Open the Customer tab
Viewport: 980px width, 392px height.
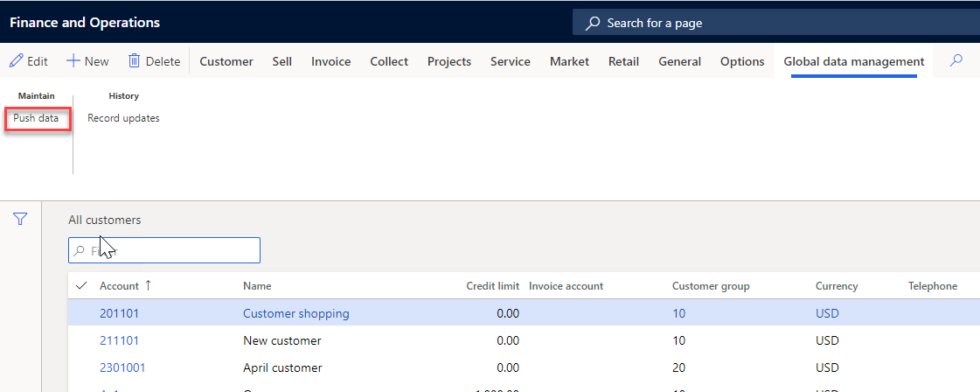pos(226,61)
